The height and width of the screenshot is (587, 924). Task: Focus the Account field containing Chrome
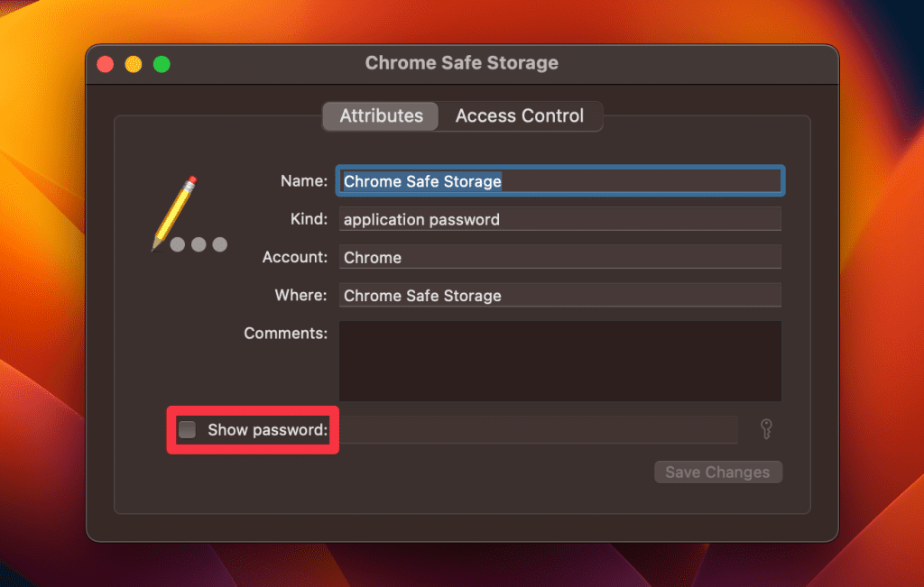point(559,257)
